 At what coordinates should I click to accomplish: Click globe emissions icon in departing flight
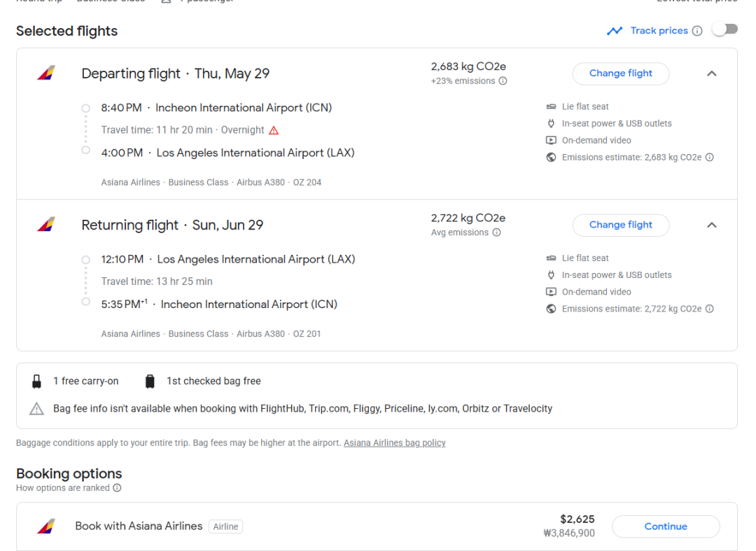tap(551, 157)
